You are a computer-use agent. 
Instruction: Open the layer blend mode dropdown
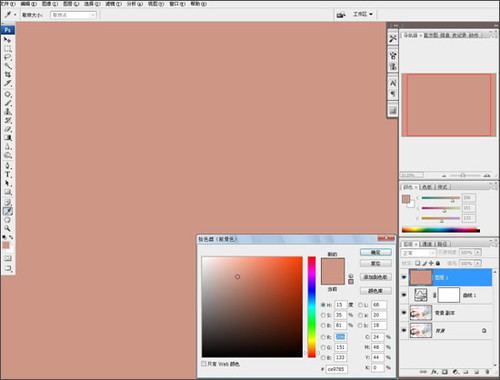click(418, 253)
